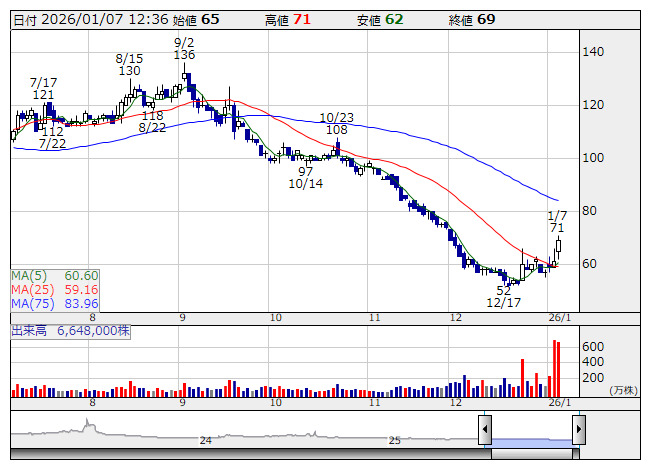Click the 8/15 130 peak annotation

(x=129, y=64)
